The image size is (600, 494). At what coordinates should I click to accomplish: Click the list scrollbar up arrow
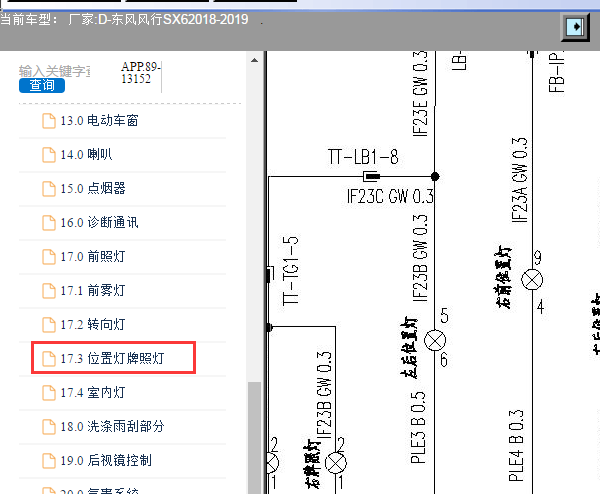point(254,60)
